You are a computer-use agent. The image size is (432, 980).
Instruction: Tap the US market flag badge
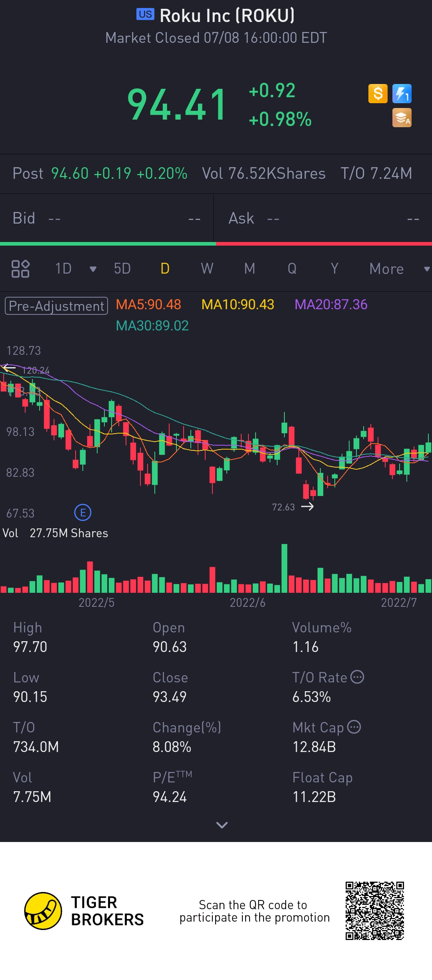point(145,14)
